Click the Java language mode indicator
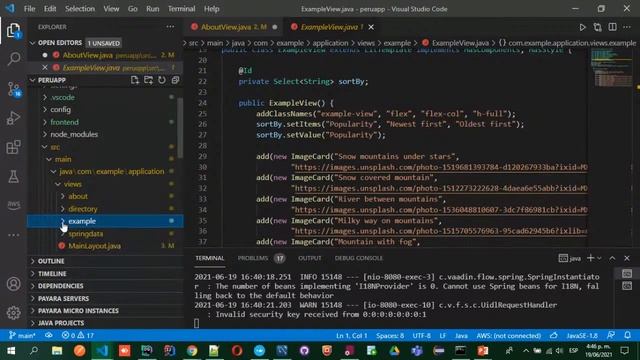Image resolution: width=640 pixels, height=360 pixels. (x=461, y=336)
